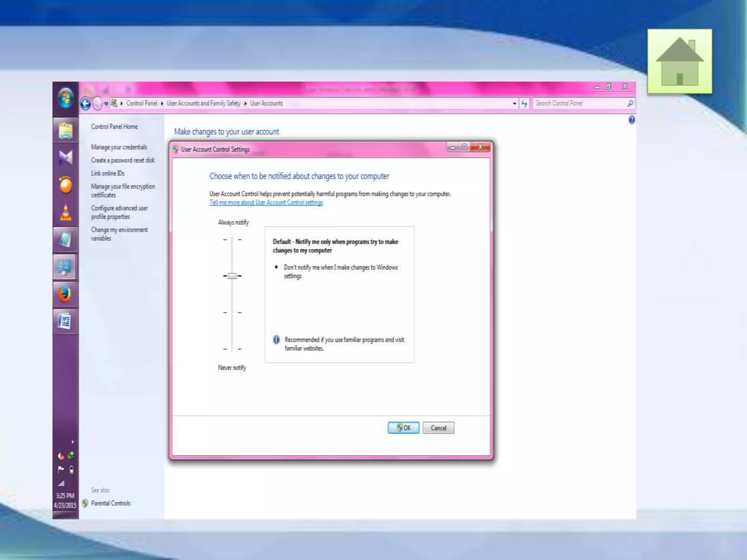Expand chevron after User Accounts and Family Safety
Viewport: 747px width, 560px height.
pyautogui.click(x=245, y=104)
